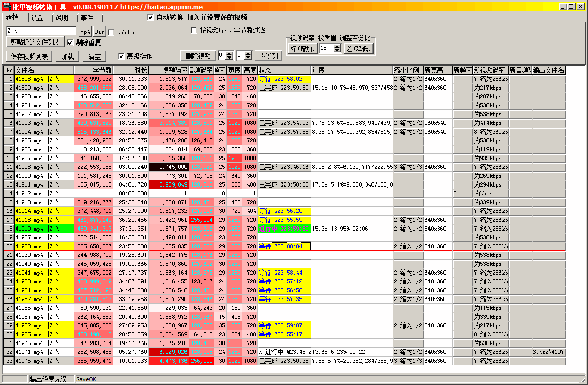Open the 说明 tab
The width and height of the screenshot is (588, 385).
click(62, 18)
